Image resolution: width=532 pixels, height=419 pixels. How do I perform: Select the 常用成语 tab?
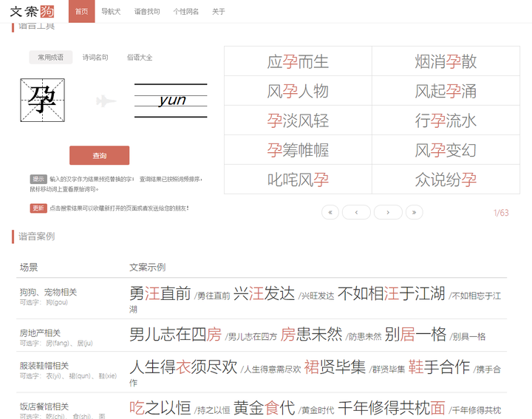(50, 58)
